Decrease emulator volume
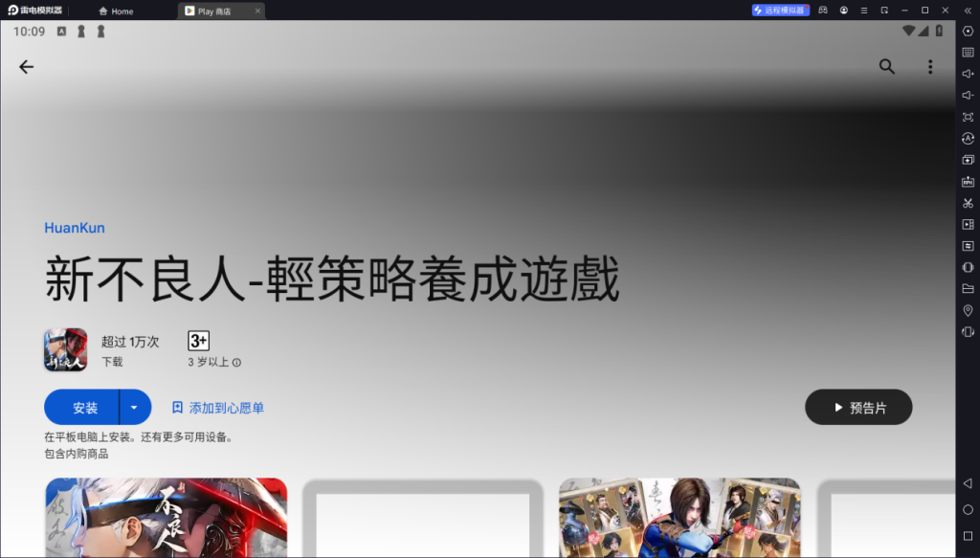Image resolution: width=980 pixels, height=558 pixels. [968, 95]
